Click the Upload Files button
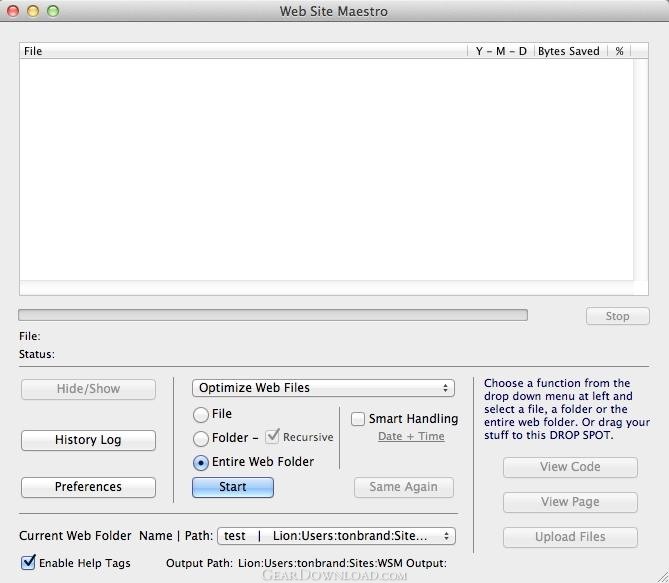 tap(570, 537)
